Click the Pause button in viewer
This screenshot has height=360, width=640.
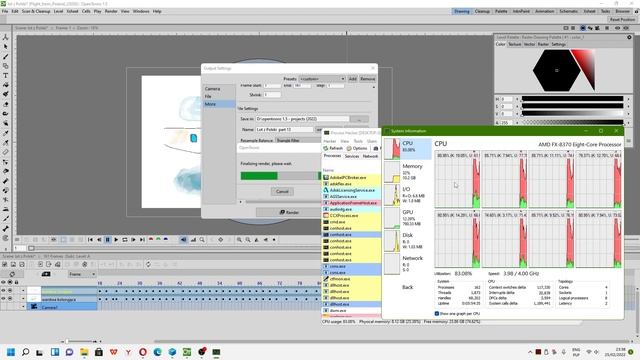click(x=107, y=240)
